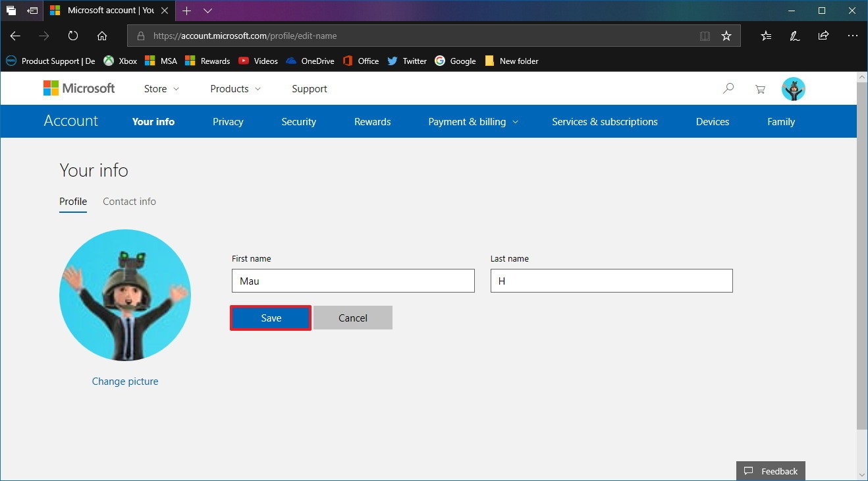Save the updated name
Screen dimensions: 868x481
[x=270, y=318]
